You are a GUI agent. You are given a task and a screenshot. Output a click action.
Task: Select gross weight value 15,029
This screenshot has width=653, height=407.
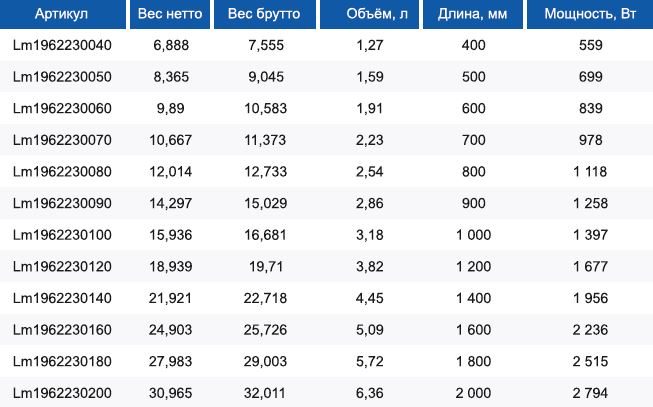[x=266, y=203]
